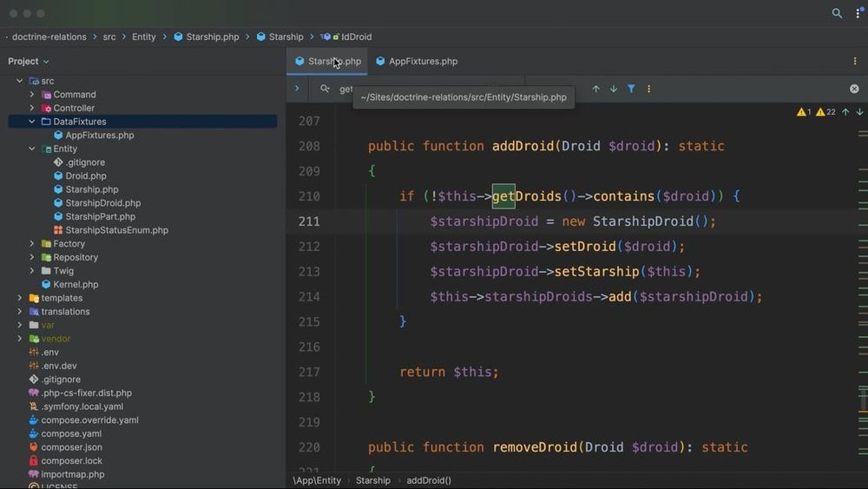The height and width of the screenshot is (489, 868).
Task: Open composer.json file
Action: [x=71, y=447]
